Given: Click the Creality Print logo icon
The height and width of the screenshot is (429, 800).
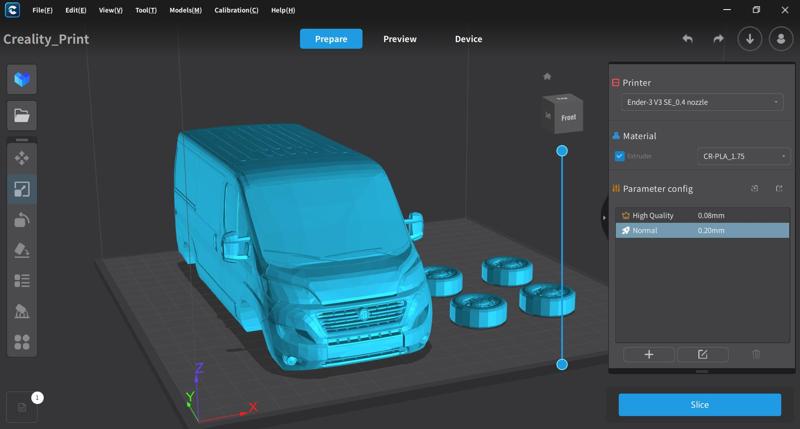Looking at the screenshot, I should (12, 10).
